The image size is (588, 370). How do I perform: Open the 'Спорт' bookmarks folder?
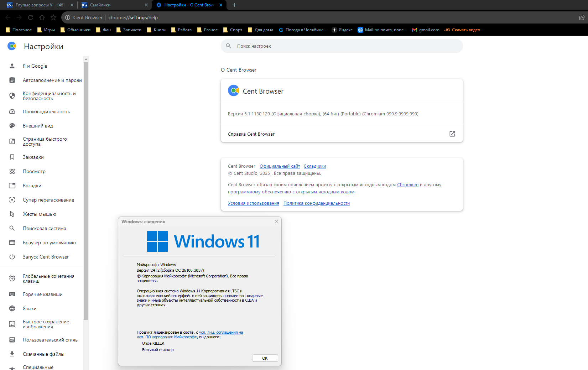tap(233, 30)
